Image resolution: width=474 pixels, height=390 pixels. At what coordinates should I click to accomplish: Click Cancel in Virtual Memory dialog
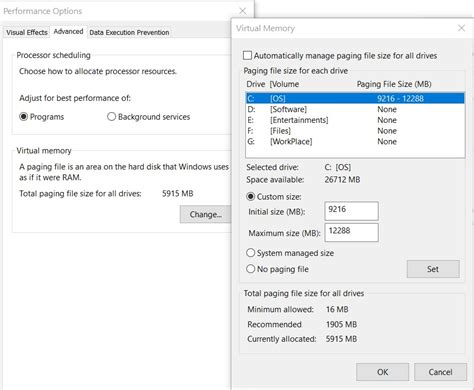(x=440, y=372)
